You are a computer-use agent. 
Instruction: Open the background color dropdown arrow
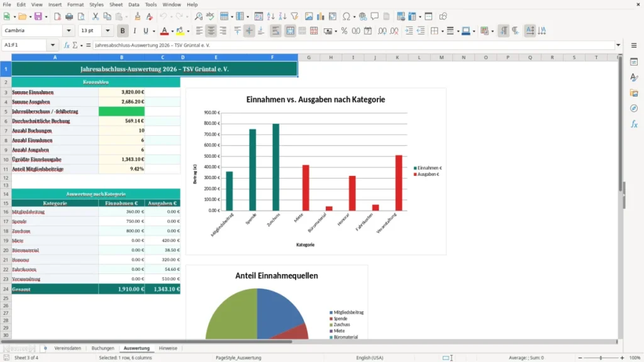pyautogui.click(x=188, y=31)
